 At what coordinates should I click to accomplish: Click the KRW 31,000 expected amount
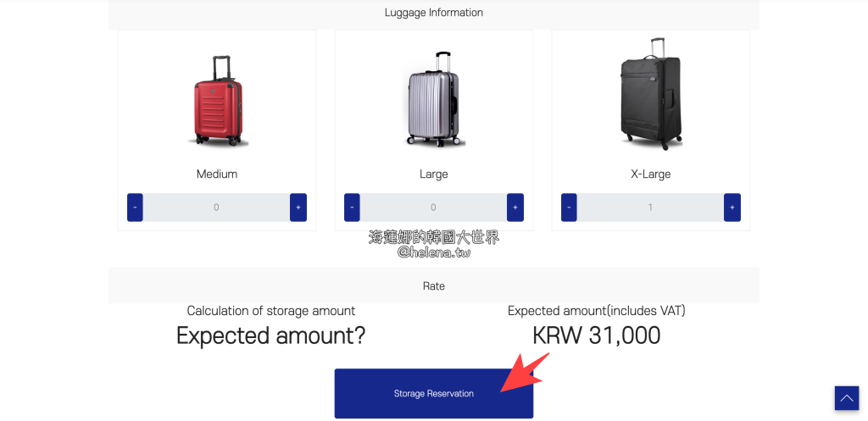(596, 335)
